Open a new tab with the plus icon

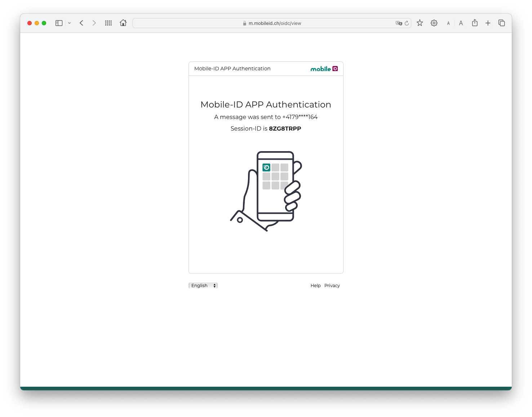488,23
